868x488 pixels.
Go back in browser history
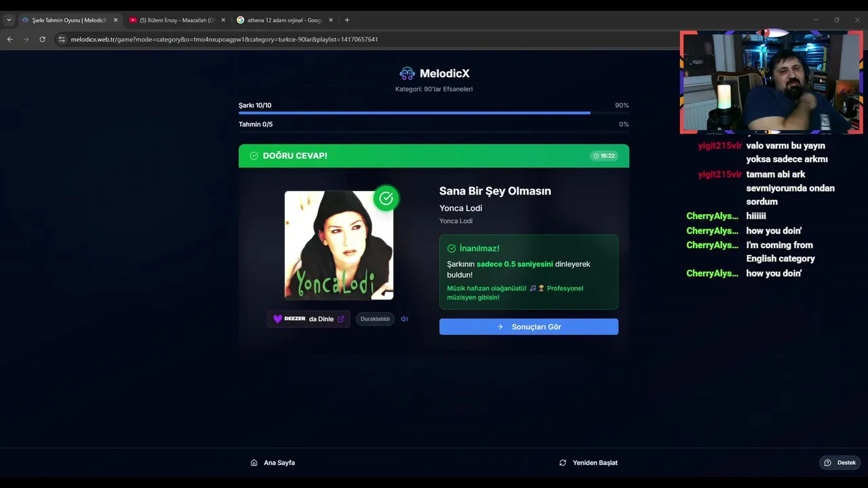click(x=10, y=39)
